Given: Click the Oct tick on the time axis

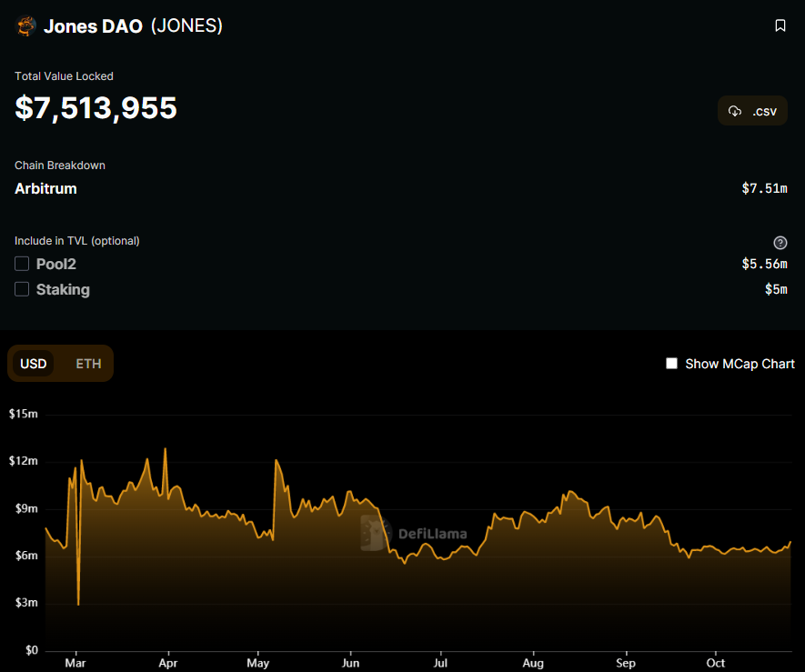Looking at the screenshot, I should 715,663.
